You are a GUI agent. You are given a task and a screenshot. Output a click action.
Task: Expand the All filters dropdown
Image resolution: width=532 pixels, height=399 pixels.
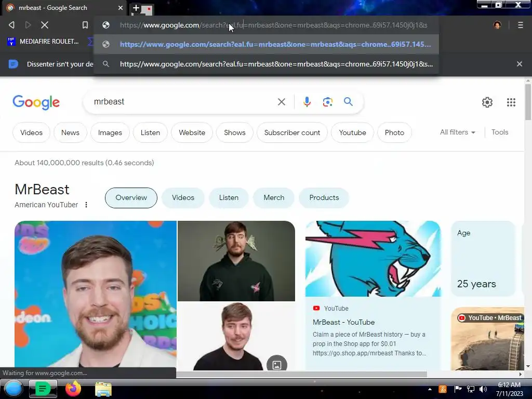457,132
